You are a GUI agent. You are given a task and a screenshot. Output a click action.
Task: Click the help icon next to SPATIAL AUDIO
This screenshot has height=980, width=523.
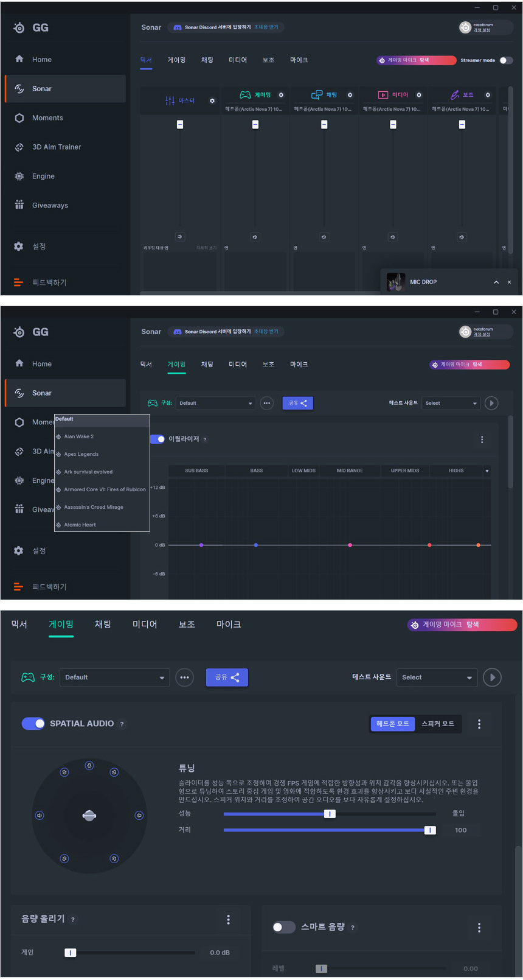click(x=122, y=724)
